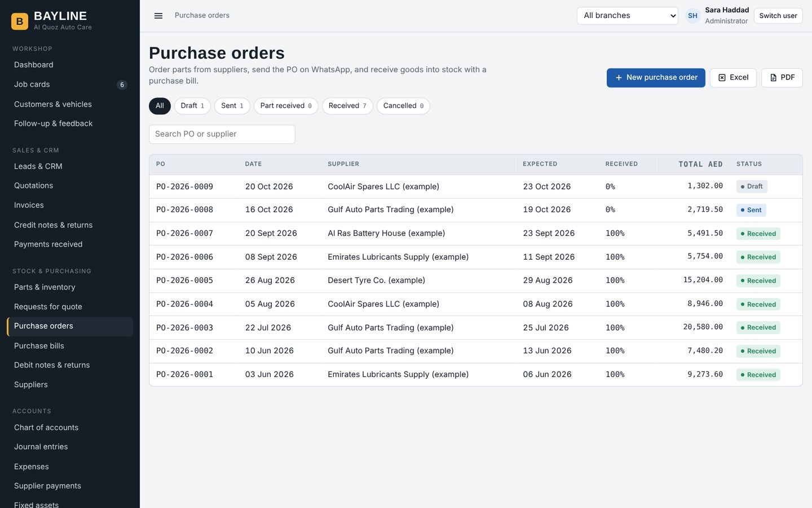Open Dashboard in the sidebar
812x508 pixels.
[x=70, y=65]
